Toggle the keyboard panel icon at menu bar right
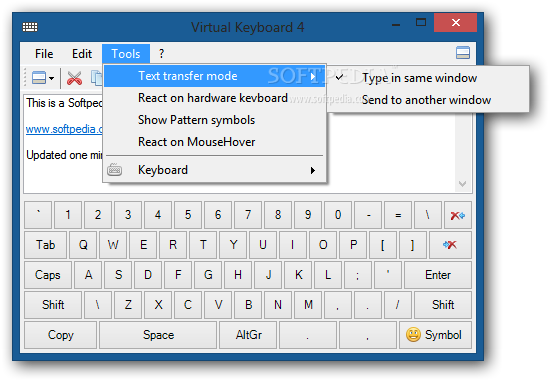The width and height of the screenshot is (550, 381). [463, 53]
